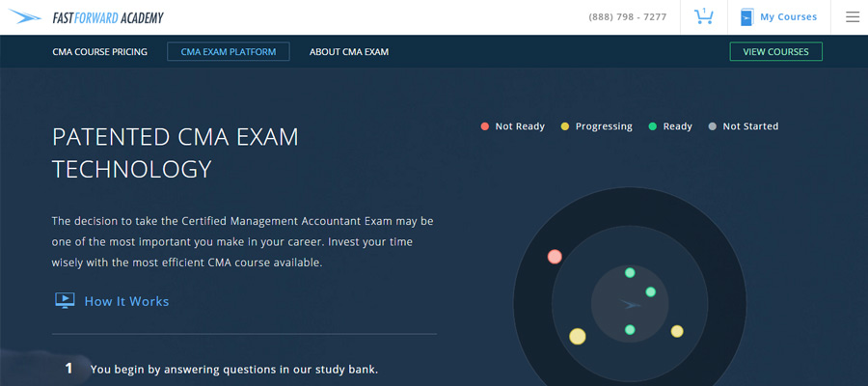Image resolution: width=868 pixels, height=386 pixels.
Task: Select the green dot right of the top one
Action: (650, 291)
